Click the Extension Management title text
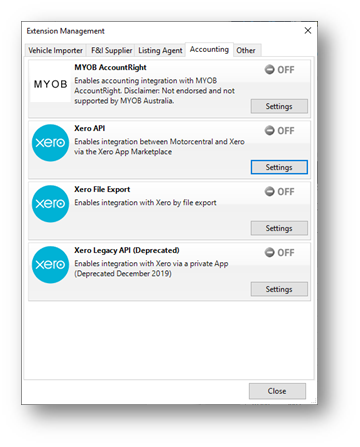Screen dimensions: 360x447 66,31
